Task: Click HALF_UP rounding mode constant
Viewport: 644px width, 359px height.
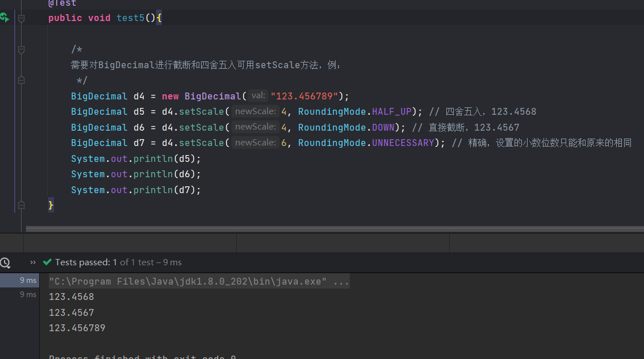Action: [x=392, y=112]
